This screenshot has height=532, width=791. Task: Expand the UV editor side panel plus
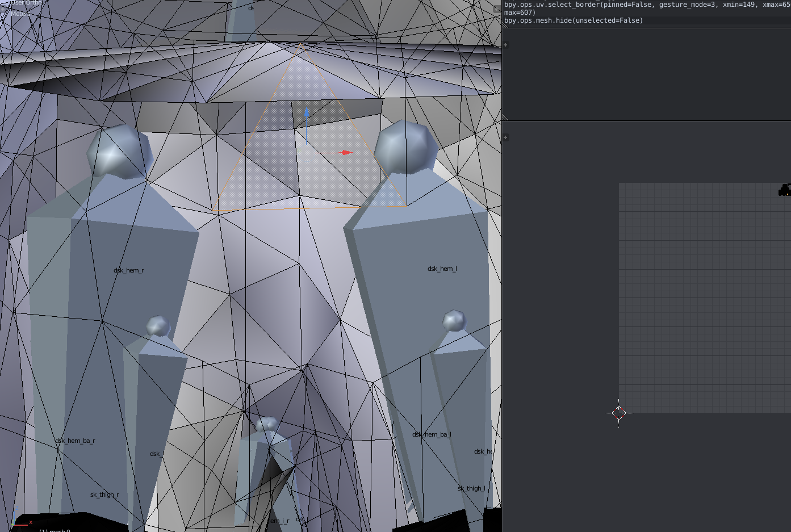coord(505,137)
